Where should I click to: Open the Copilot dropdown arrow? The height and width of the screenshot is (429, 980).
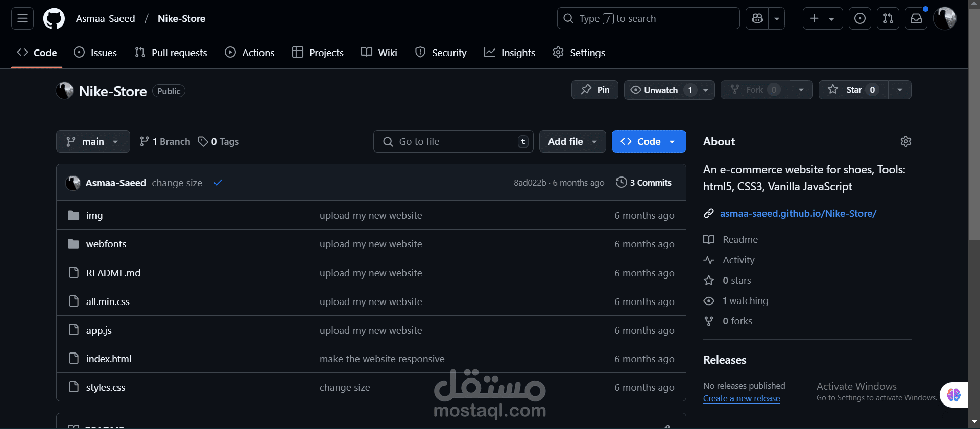(777, 18)
